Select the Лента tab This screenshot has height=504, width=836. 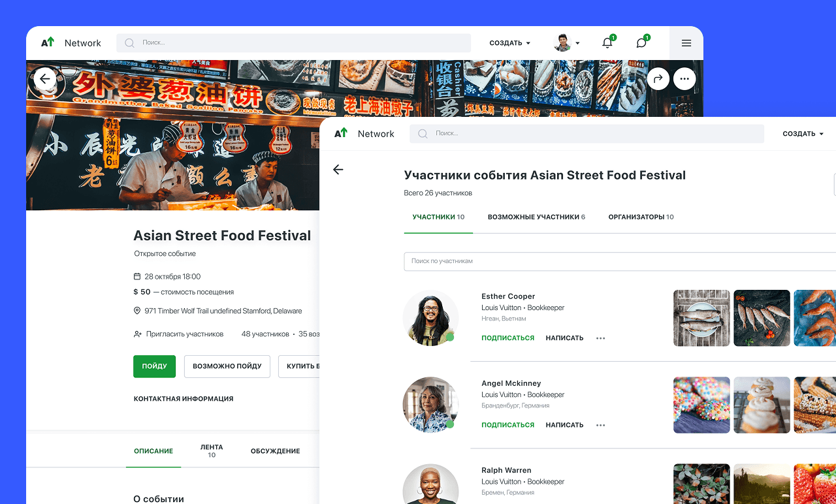pos(212,450)
